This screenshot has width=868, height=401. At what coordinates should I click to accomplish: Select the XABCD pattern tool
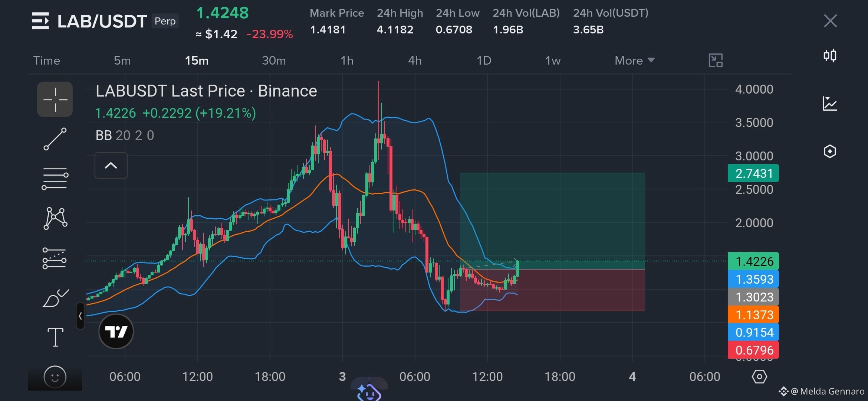55,218
